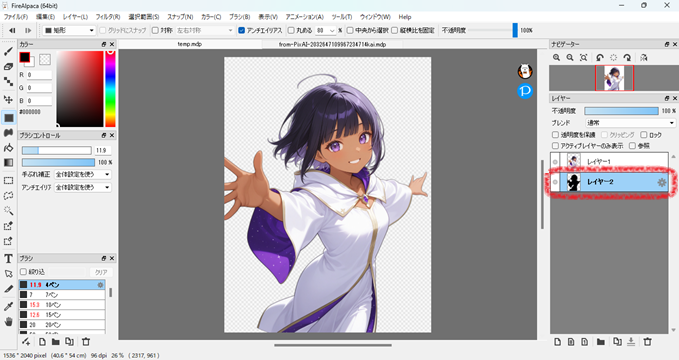Select the Gradient tool
Screen dimensions: 679x360
tap(8, 162)
